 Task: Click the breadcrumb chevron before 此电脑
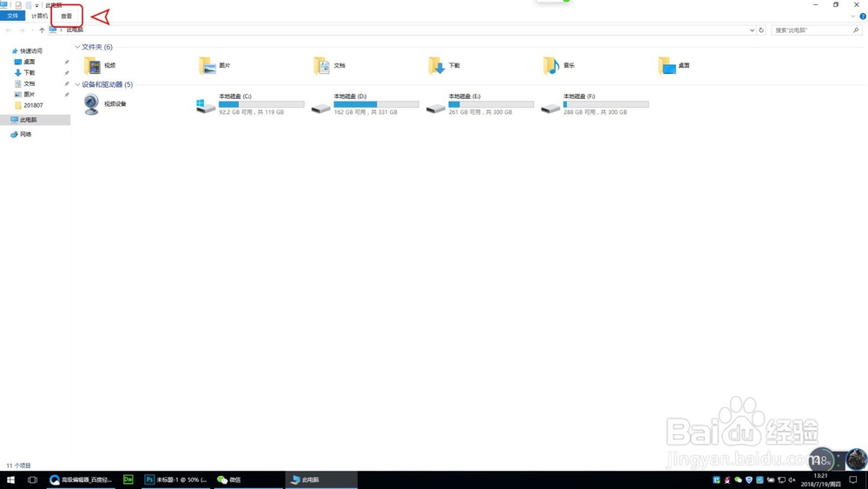coord(62,30)
